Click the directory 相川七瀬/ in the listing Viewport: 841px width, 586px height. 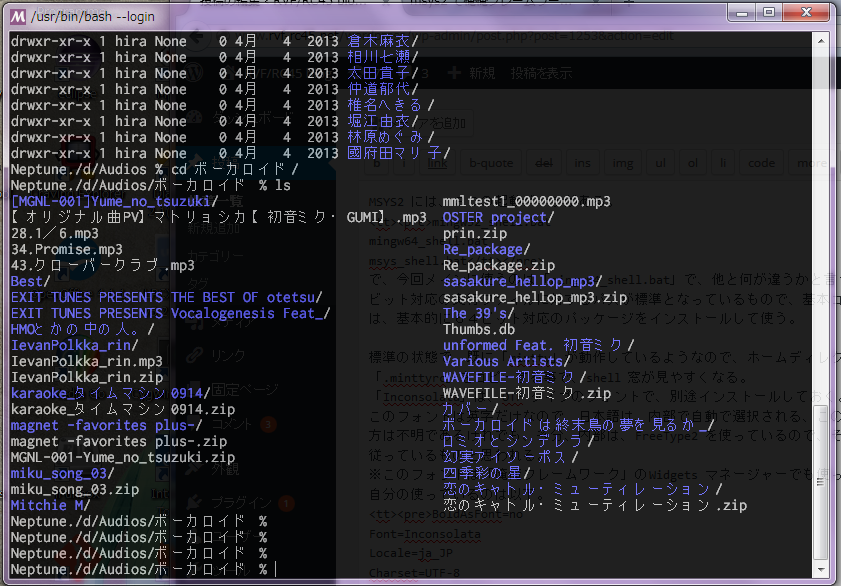[x=382, y=57]
